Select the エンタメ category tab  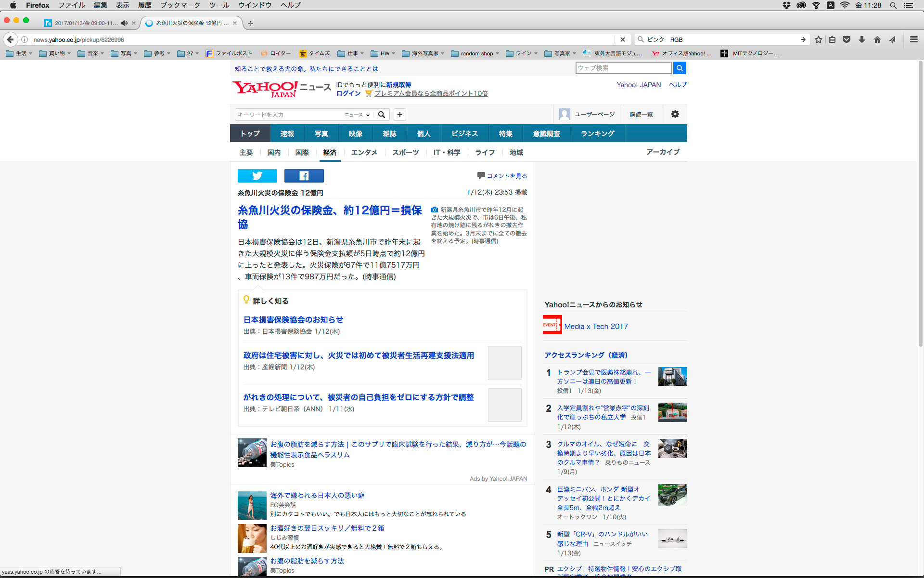pos(364,152)
